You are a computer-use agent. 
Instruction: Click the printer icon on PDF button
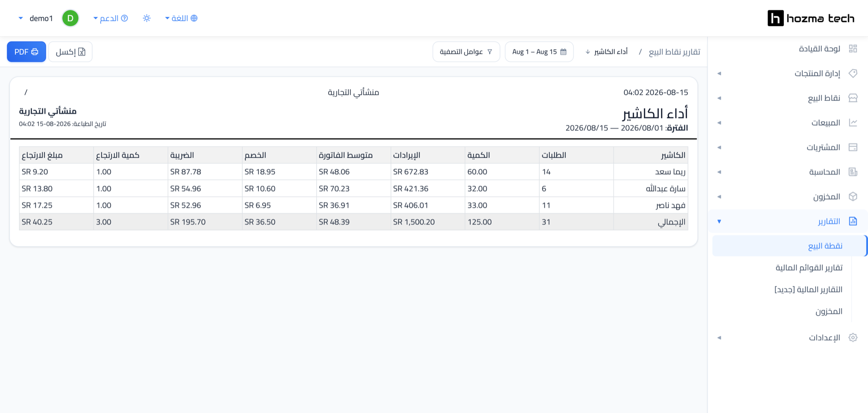pyautogui.click(x=35, y=52)
